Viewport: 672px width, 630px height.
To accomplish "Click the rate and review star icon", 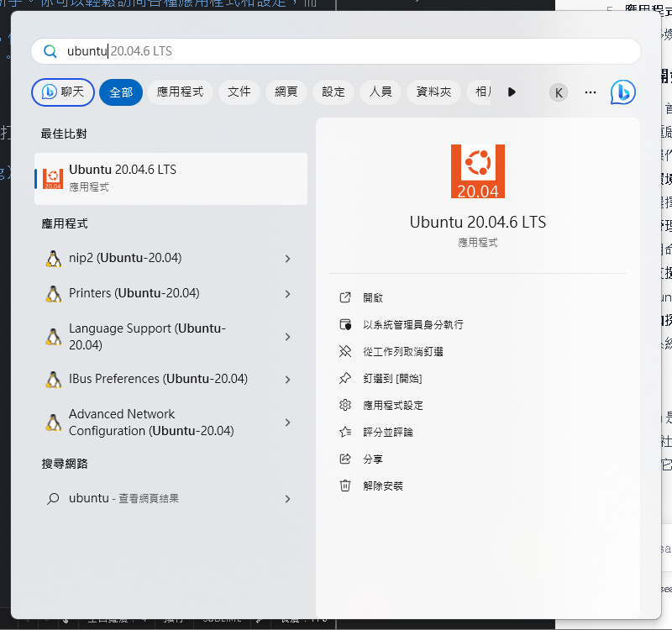I will click(345, 432).
